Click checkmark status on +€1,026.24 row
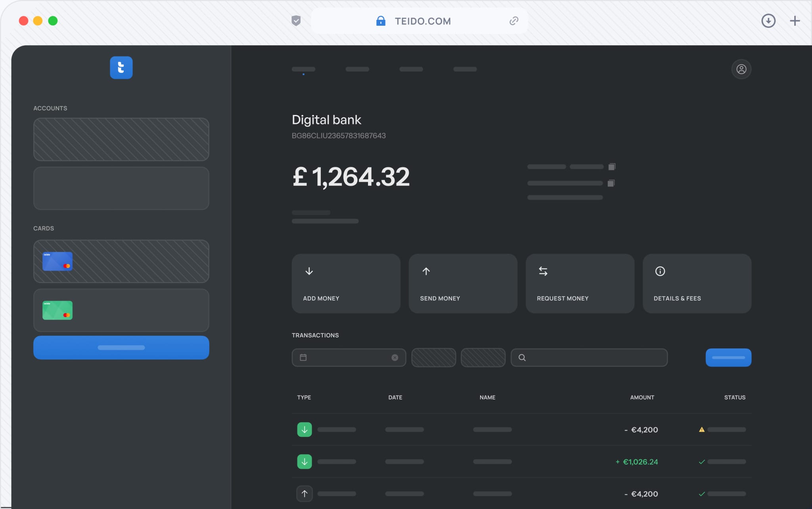The image size is (812, 509). click(x=702, y=462)
